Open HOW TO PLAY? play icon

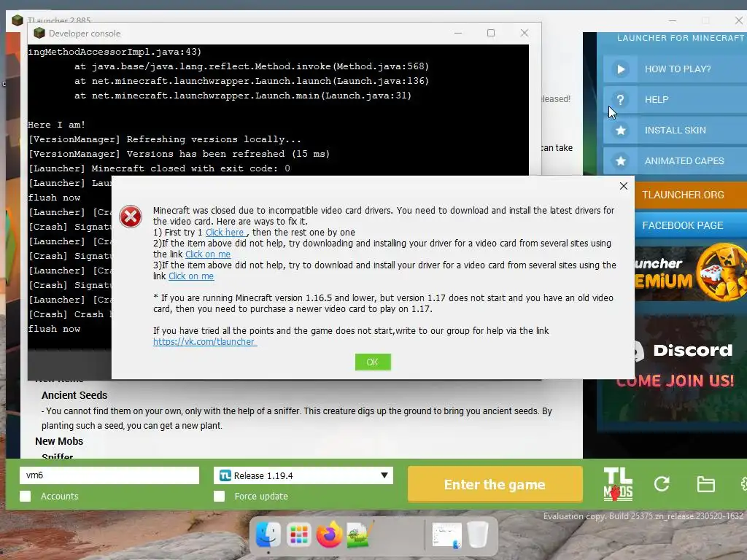click(620, 69)
